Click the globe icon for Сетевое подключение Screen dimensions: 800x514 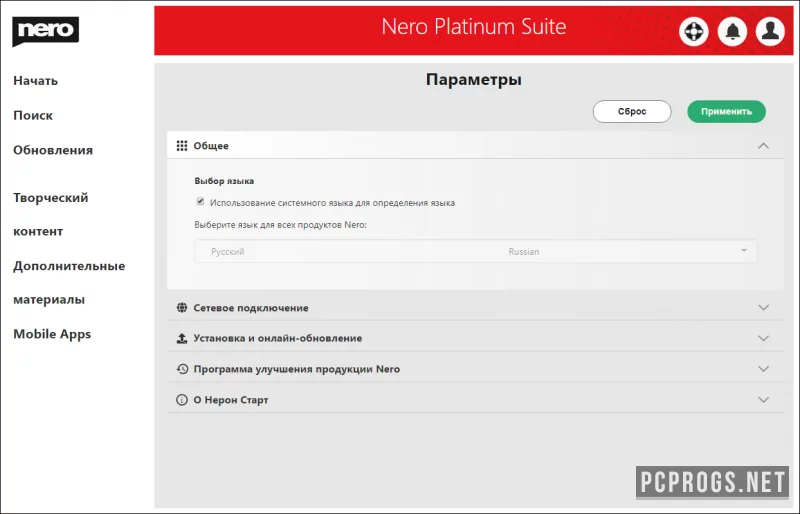pos(182,308)
